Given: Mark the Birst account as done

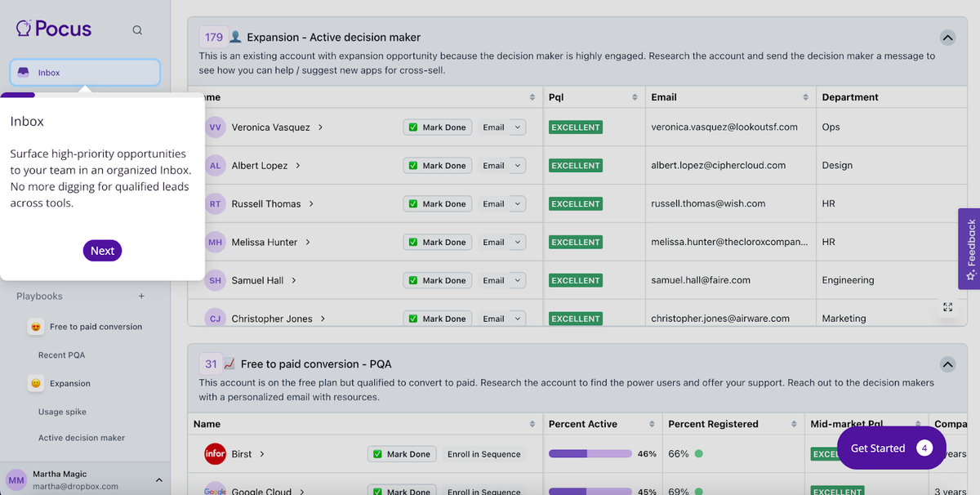Looking at the screenshot, I should click(402, 454).
